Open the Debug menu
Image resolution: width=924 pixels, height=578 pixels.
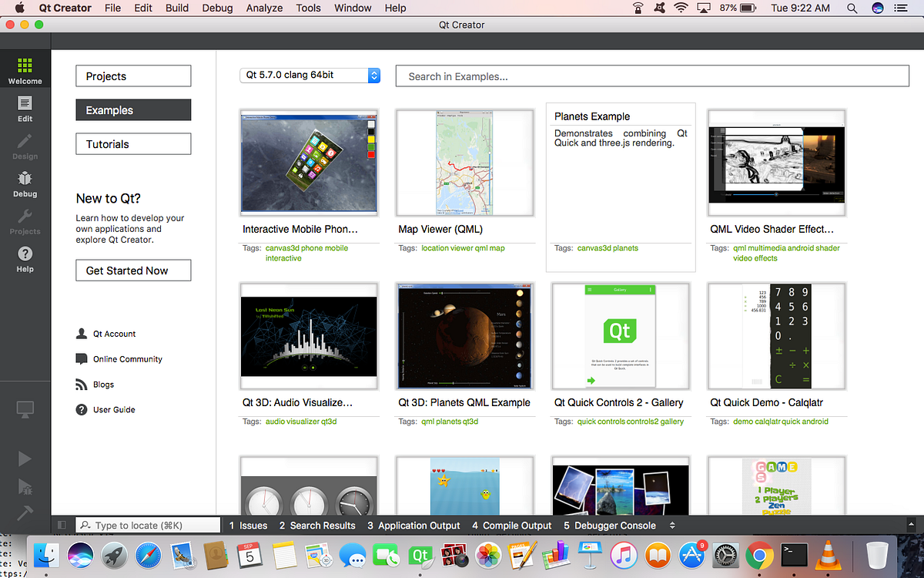(217, 8)
